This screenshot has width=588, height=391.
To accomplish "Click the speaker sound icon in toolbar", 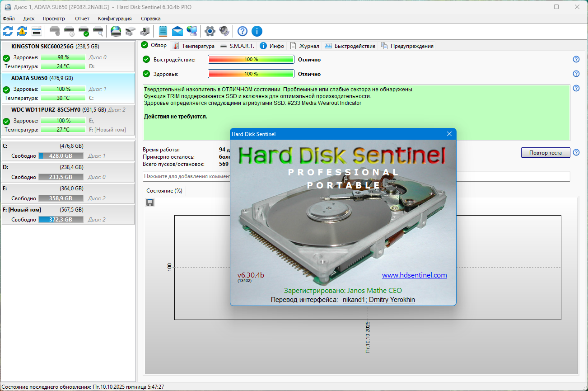I will (x=224, y=31).
